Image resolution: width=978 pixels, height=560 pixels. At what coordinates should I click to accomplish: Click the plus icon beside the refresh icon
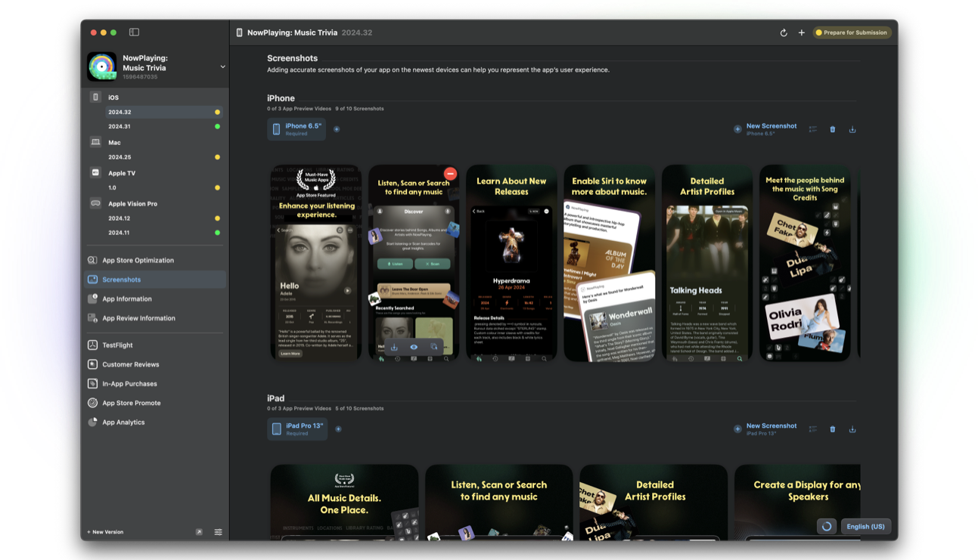click(802, 32)
